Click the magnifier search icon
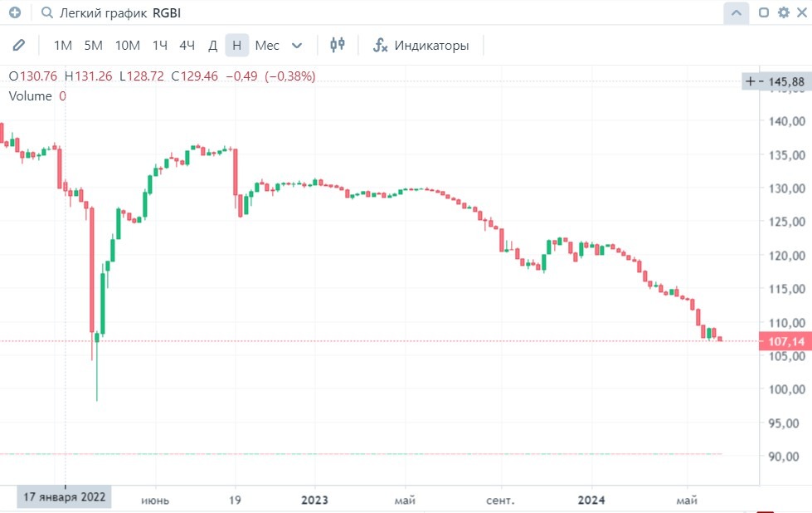 (x=46, y=13)
